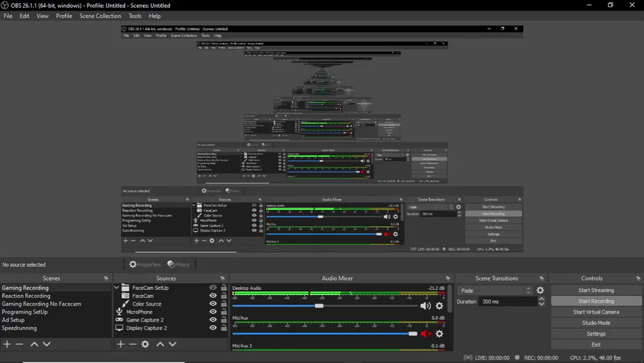Mute Desktop Audio using the speaker icon
This screenshot has width=644, height=363.
point(426,306)
